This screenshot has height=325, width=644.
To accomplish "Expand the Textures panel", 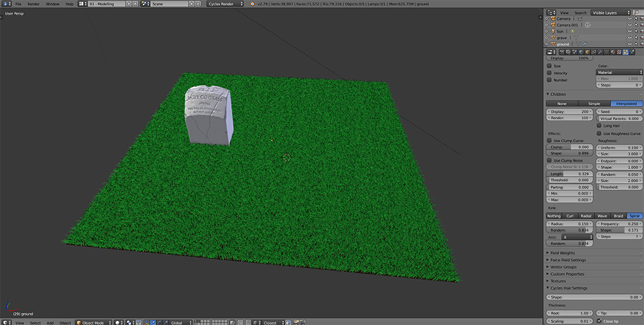I will 558,281.
